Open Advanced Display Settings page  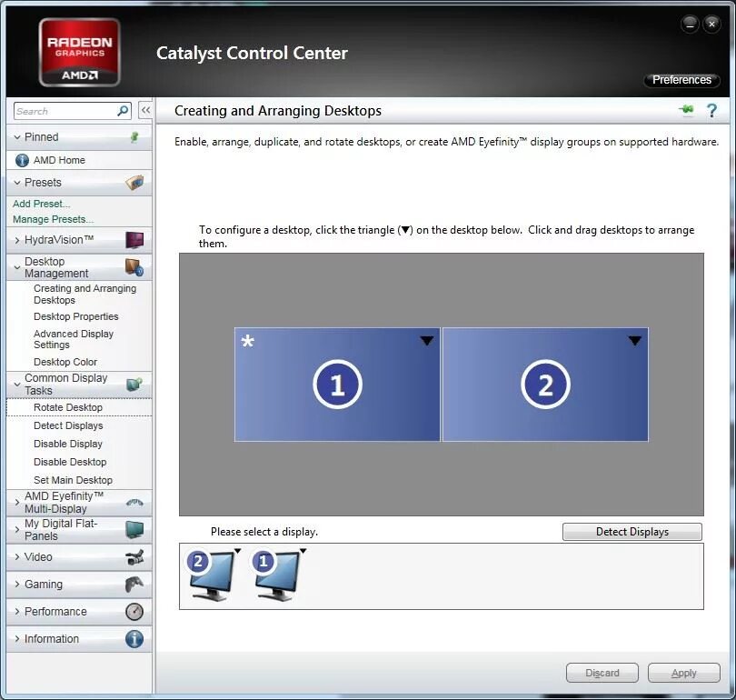click(74, 339)
